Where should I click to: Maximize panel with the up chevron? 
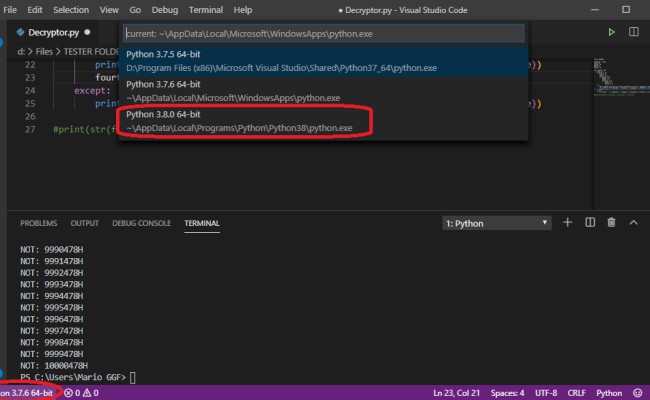(633, 223)
